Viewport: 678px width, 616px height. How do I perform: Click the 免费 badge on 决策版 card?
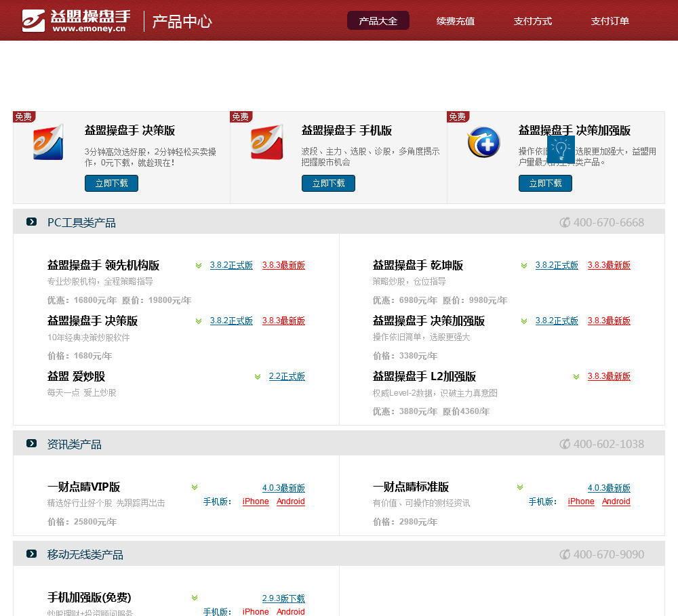[x=24, y=117]
